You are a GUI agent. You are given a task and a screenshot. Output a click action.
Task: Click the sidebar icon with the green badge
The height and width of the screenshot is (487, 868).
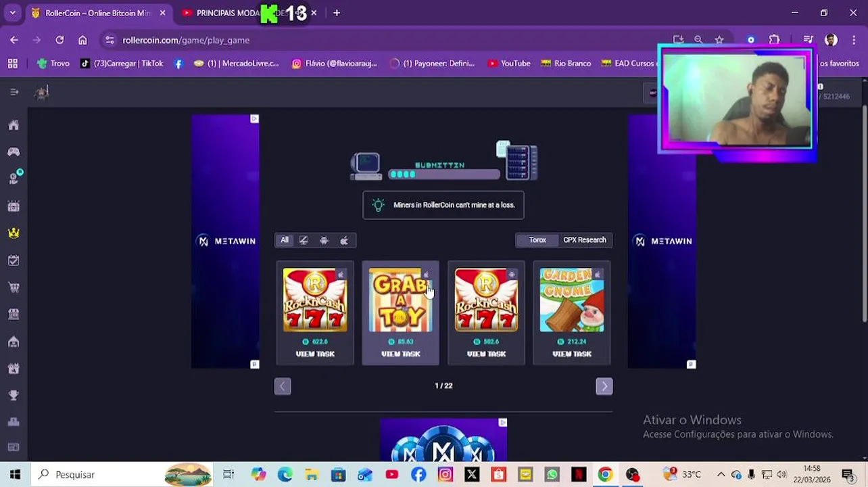coord(14,179)
